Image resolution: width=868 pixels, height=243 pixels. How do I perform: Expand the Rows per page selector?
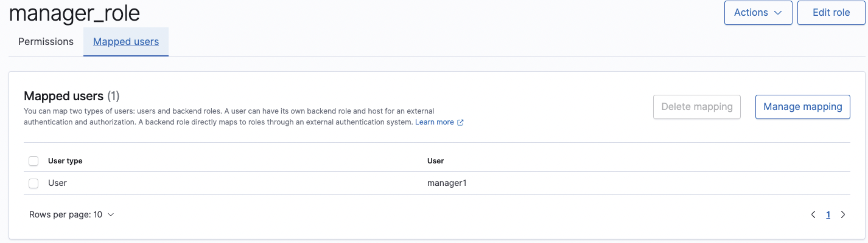(x=72, y=214)
